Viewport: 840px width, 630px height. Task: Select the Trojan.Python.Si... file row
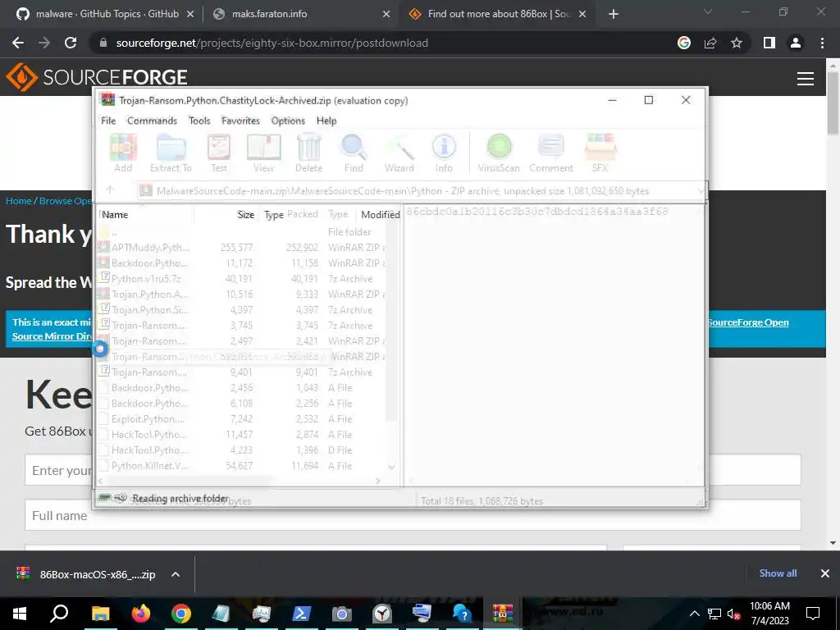241,309
